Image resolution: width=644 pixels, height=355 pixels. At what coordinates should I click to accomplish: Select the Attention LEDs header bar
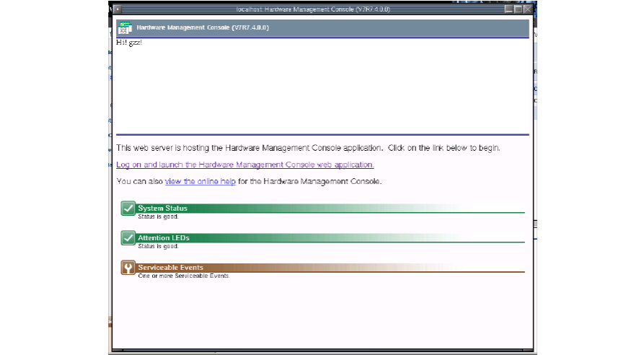pos(331,238)
